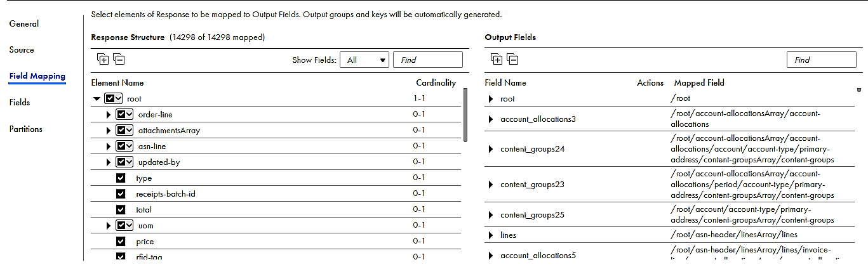Expand all in Response Structure
This screenshot has width=868, height=274.
[103, 59]
